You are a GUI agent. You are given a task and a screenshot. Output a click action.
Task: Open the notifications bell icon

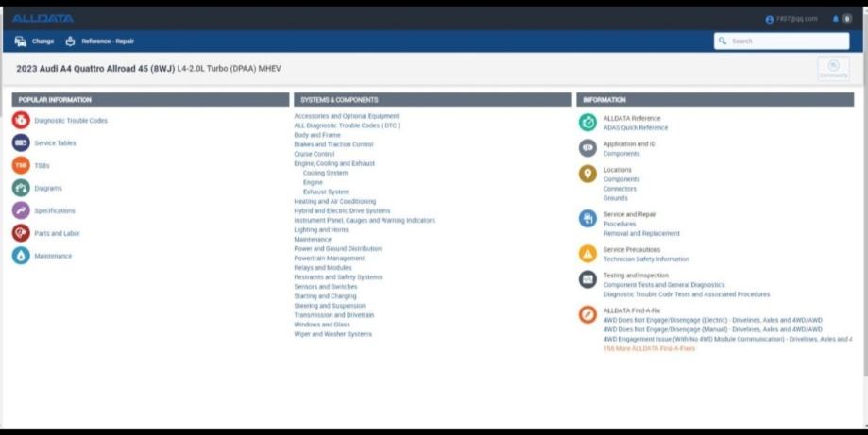(836, 19)
